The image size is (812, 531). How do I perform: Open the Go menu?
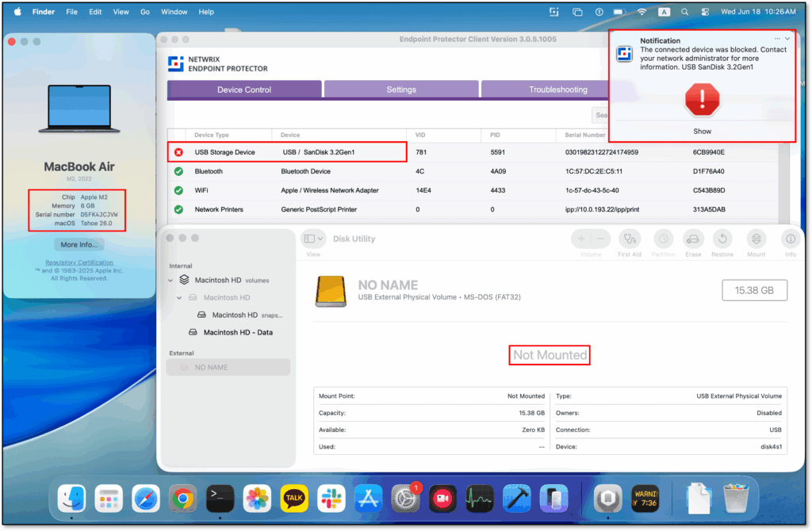click(x=145, y=11)
